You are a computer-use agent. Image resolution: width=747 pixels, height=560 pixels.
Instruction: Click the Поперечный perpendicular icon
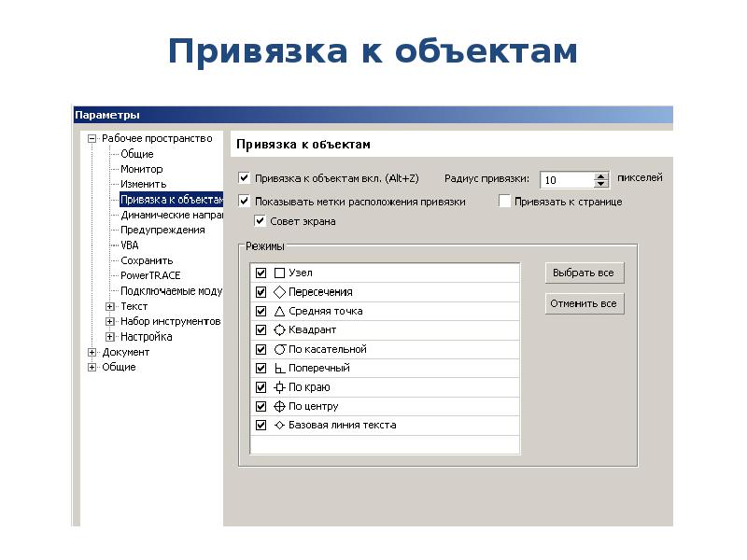tap(279, 368)
